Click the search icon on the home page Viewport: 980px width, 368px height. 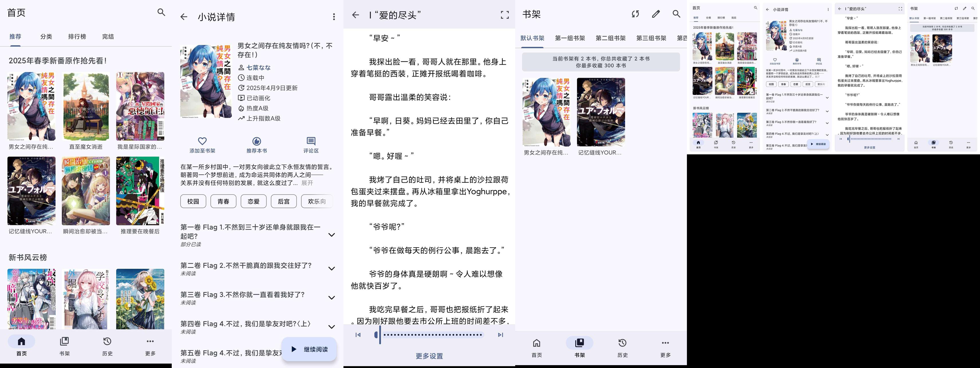[161, 12]
